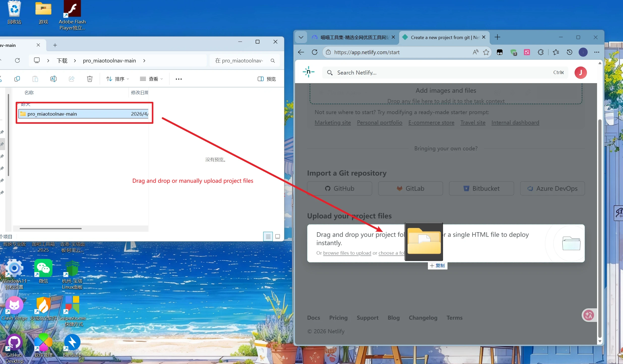The image size is (623, 364).
Task: Launch Adobe Flash Player shortcut
Action: [x=72, y=15]
